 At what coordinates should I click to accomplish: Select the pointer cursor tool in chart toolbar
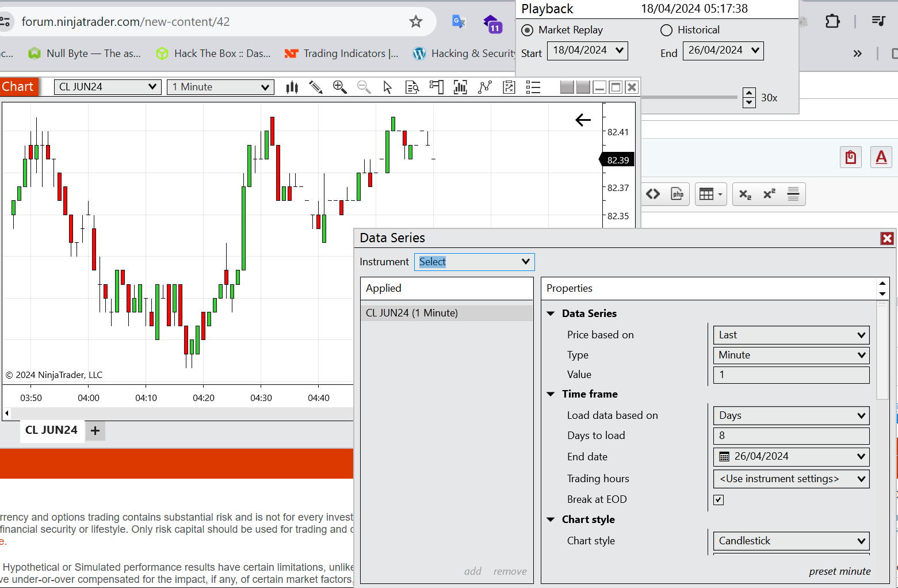pos(388,87)
